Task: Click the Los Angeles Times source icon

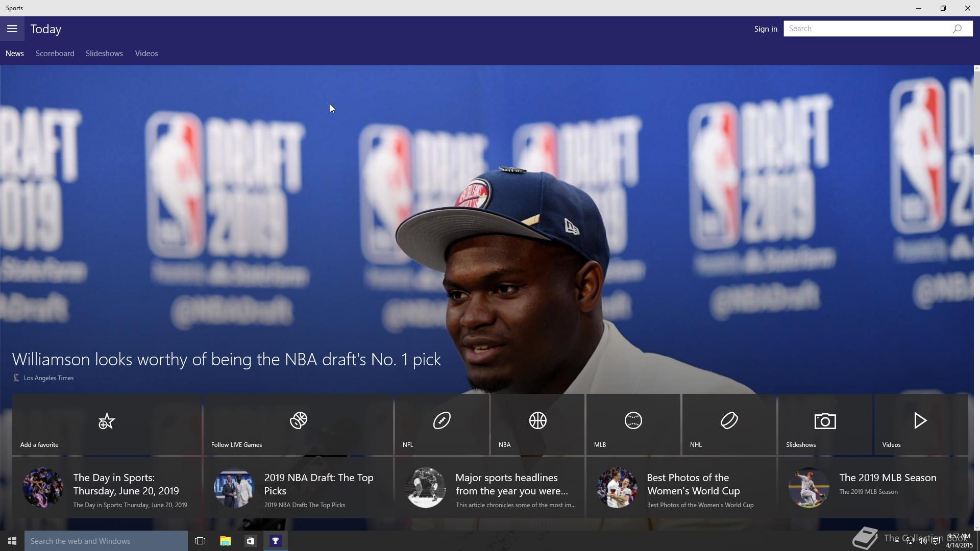Action: click(x=16, y=378)
